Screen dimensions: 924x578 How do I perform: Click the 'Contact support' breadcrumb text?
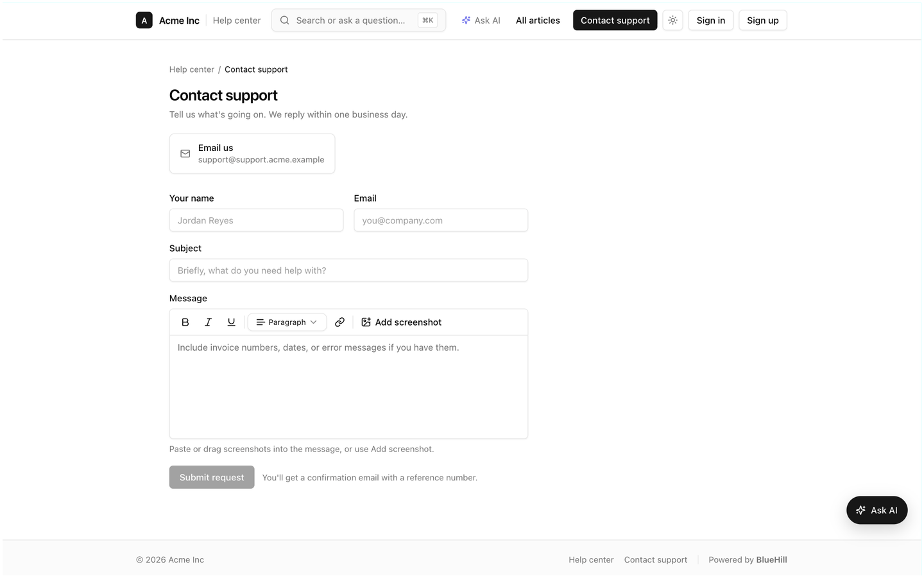(x=256, y=69)
